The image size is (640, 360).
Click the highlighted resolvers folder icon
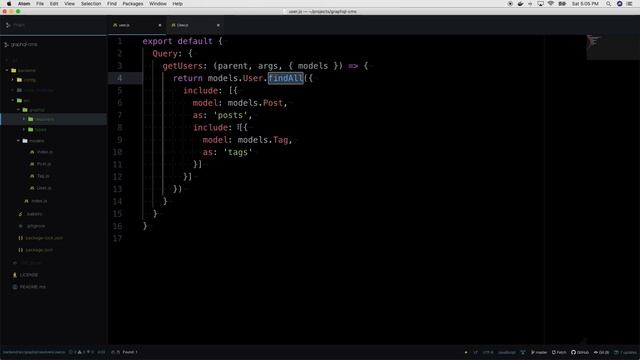pyautogui.click(x=31, y=119)
